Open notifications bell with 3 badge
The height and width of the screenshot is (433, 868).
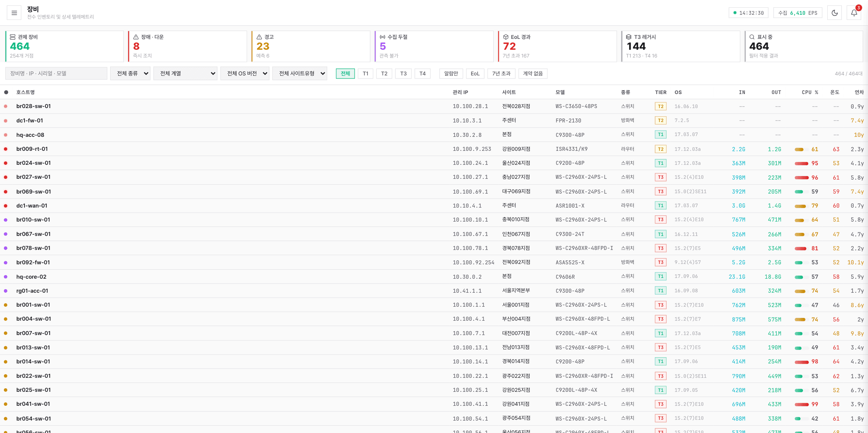pos(854,13)
